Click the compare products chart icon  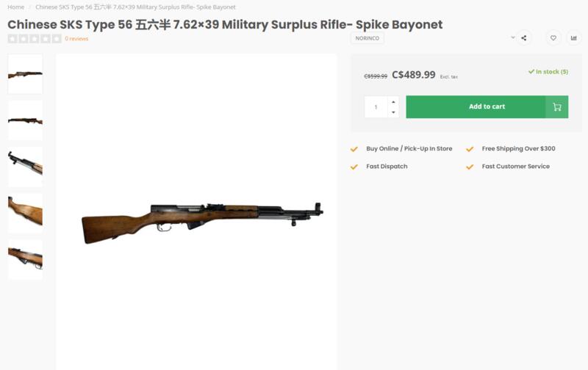coord(573,38)
